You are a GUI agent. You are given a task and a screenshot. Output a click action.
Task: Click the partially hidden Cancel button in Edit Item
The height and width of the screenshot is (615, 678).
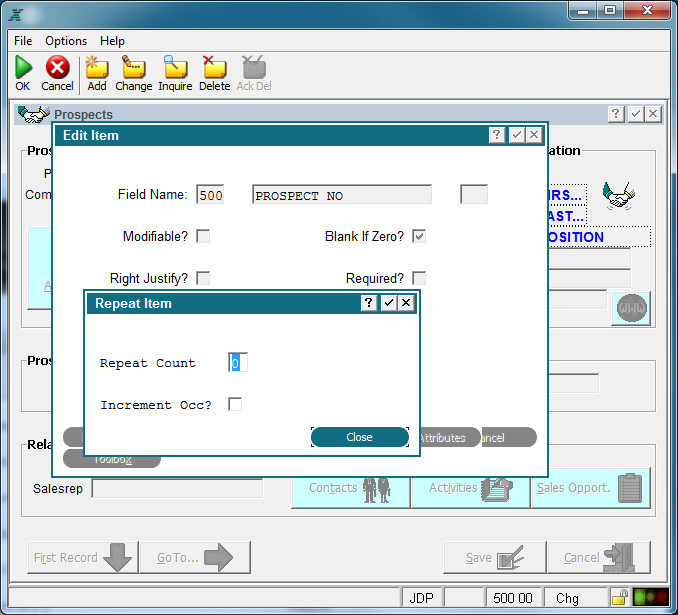pos(509,438)
